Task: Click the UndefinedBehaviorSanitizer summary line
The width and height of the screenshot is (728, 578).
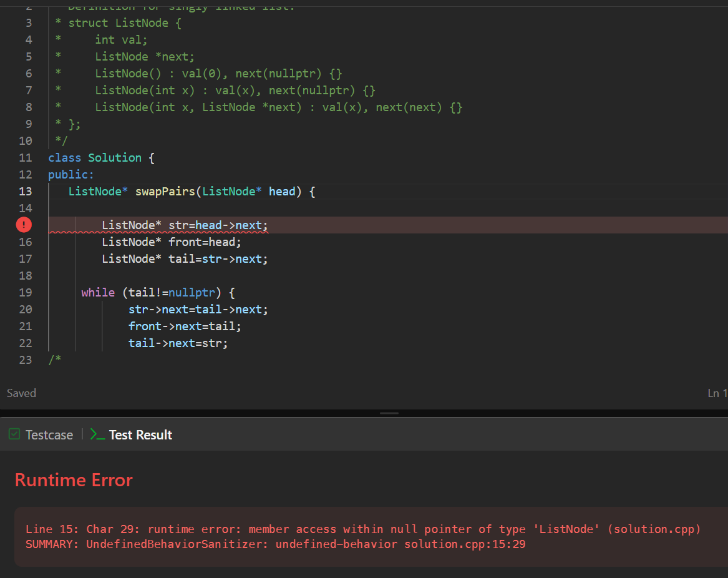Action: coord(275,544)
